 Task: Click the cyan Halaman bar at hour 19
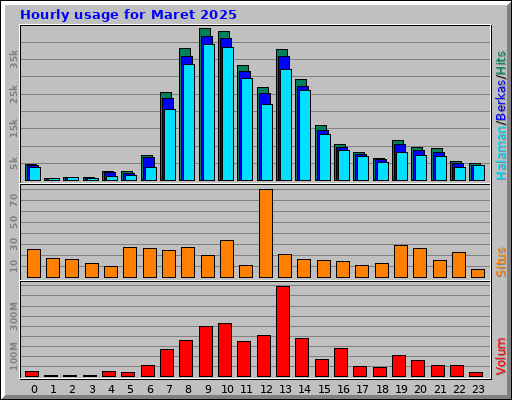click(x=402, y=166)
